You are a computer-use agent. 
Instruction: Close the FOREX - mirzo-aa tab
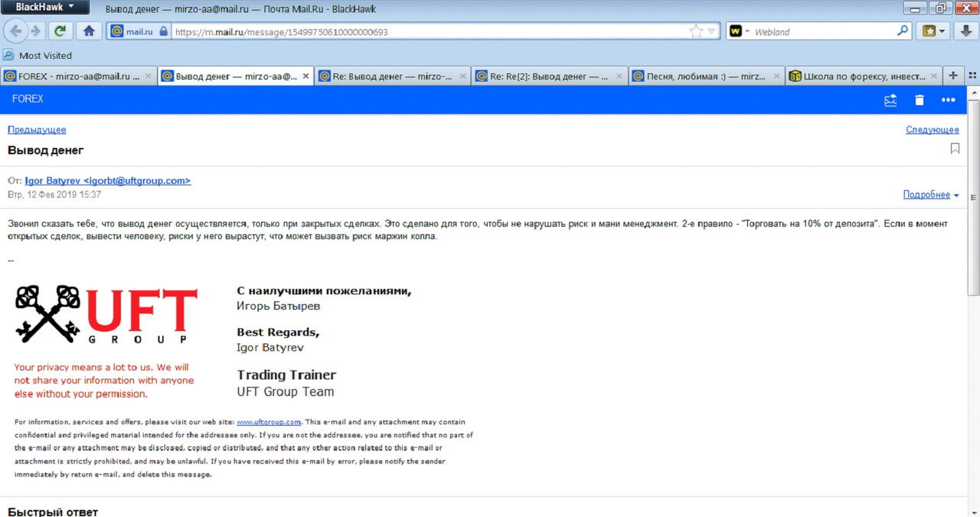(149, 76)
